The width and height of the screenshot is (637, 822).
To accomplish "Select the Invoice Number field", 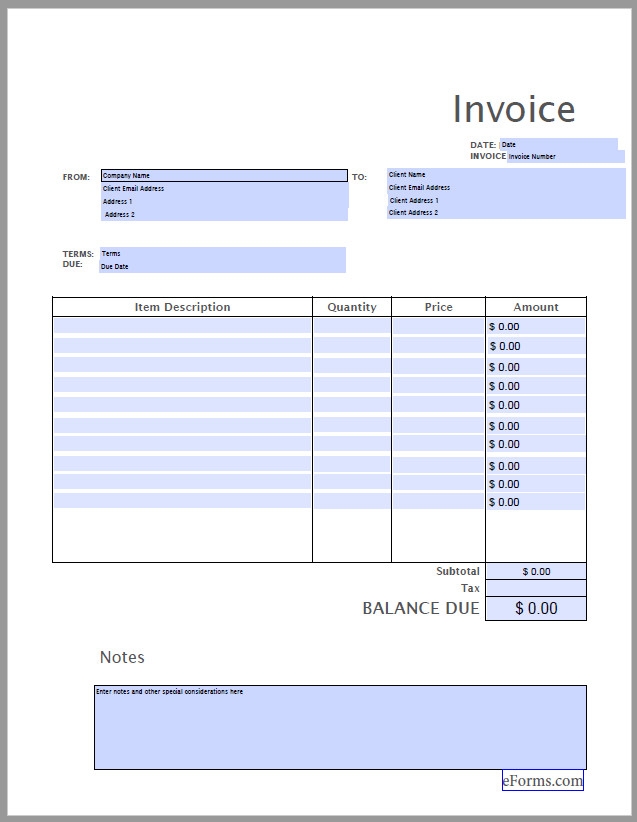I will [565, 157].
